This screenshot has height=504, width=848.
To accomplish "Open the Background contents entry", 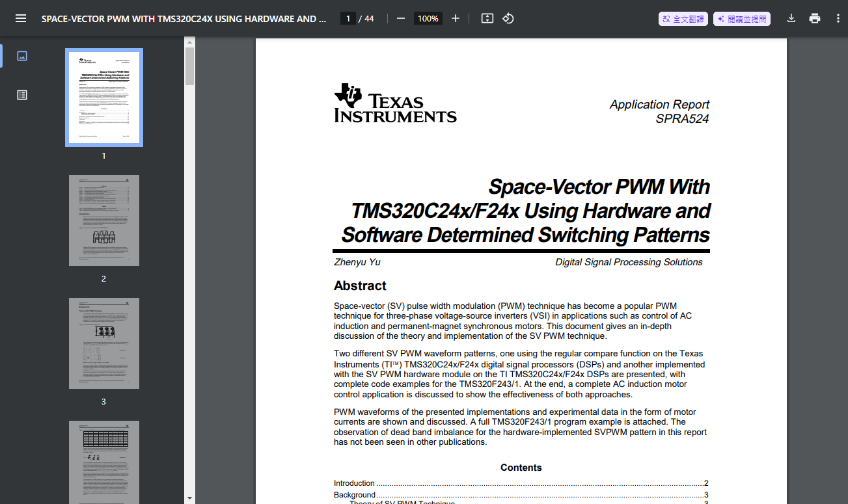I will [521, 495].
